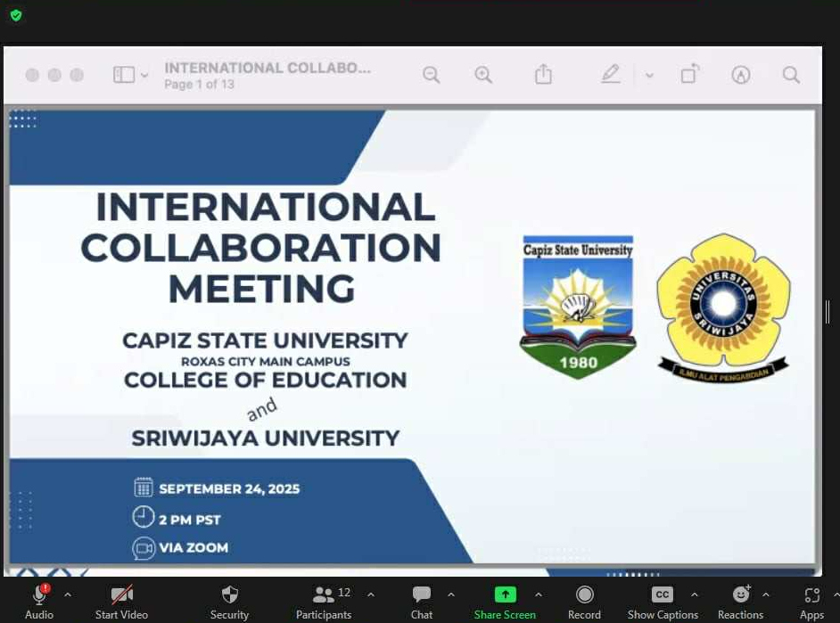The width and height of the screenshot is (840, 623).
Task: Zoom out in the Preview toolbar
Action: (x=432, y=75)
